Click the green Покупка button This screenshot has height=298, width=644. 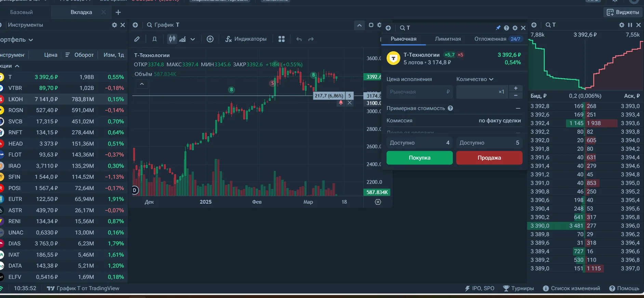(x=420, y=158)
